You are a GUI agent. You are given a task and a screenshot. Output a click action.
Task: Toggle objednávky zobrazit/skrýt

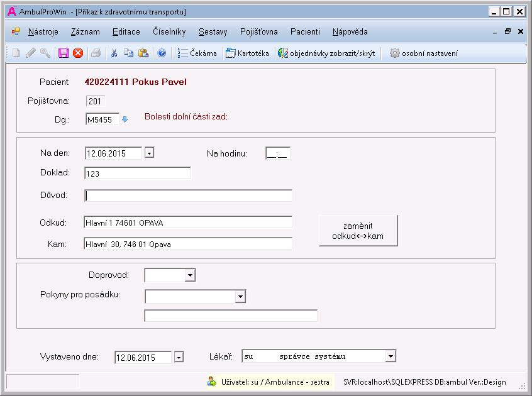click(x=326, y=53)
